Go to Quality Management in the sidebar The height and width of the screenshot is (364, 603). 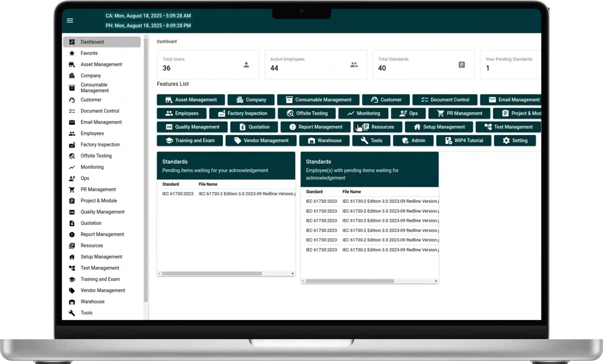102,212
